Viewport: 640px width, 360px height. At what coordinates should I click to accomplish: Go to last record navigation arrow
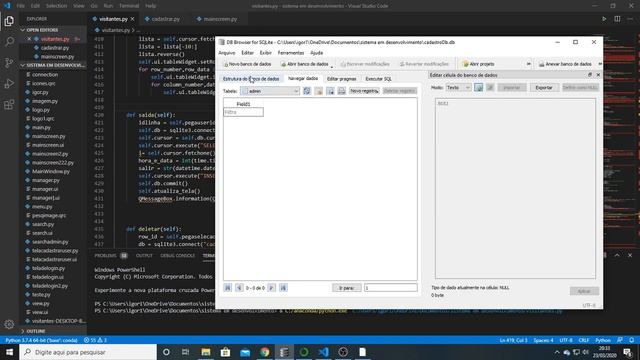click(283, 288)
